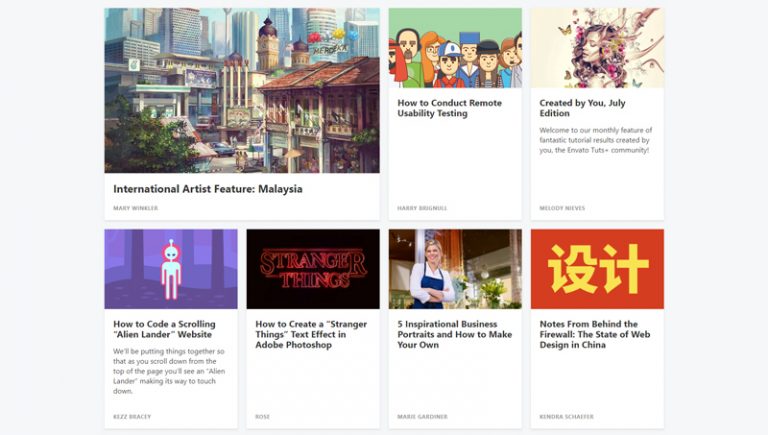Click the Stranger Things logo thumbnail
768x435 pixels.
pyautogui.click(x=313, y=269)
